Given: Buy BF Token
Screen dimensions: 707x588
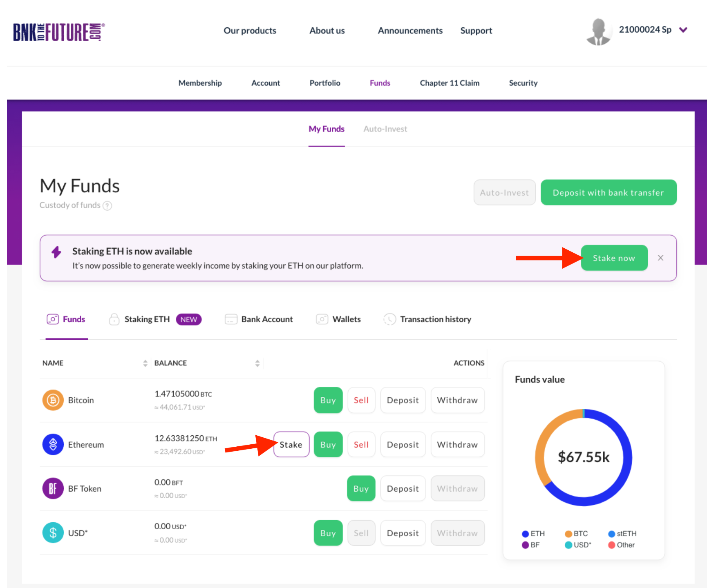Looking at the screenshot, I should coord(361,488).
